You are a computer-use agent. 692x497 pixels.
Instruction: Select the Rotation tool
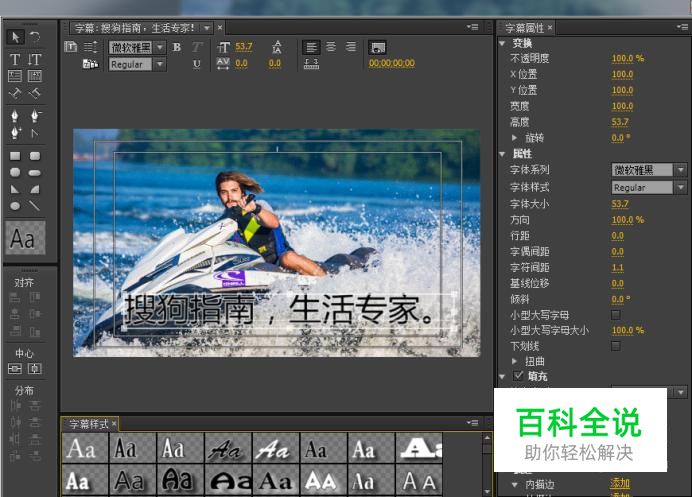pyautogui.click(x=34, y=37)
